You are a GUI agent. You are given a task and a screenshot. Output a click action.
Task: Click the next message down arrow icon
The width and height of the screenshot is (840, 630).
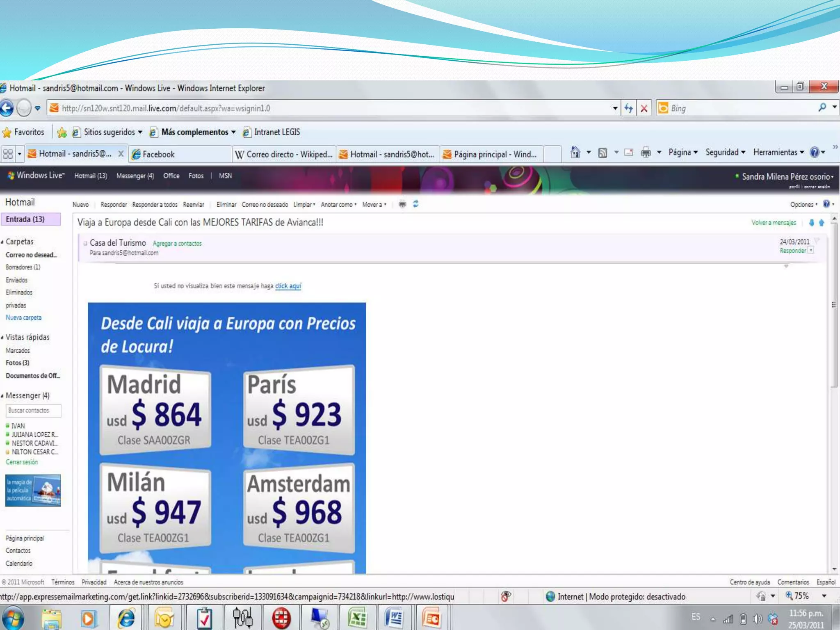tap(811, 223)
